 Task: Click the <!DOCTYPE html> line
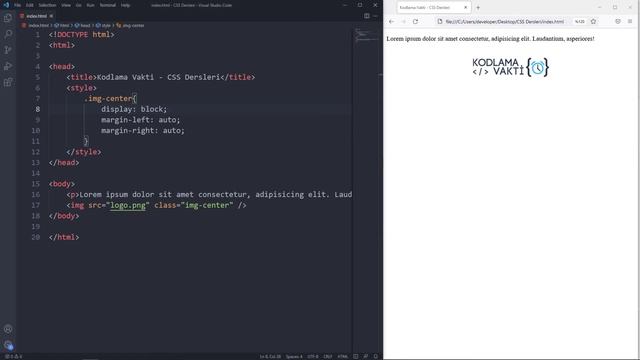(81, 35)
